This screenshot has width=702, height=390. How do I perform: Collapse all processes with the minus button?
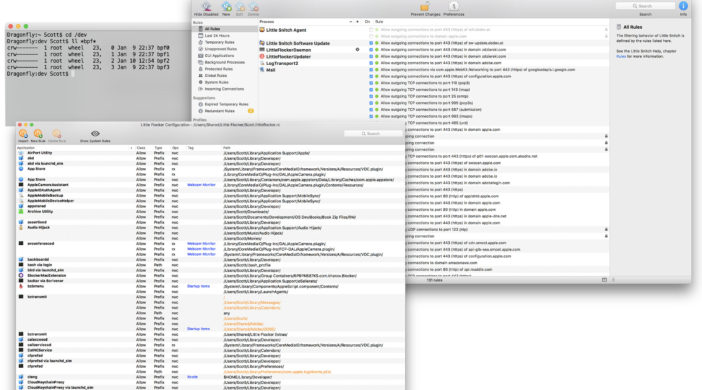(x=351, y=21)
